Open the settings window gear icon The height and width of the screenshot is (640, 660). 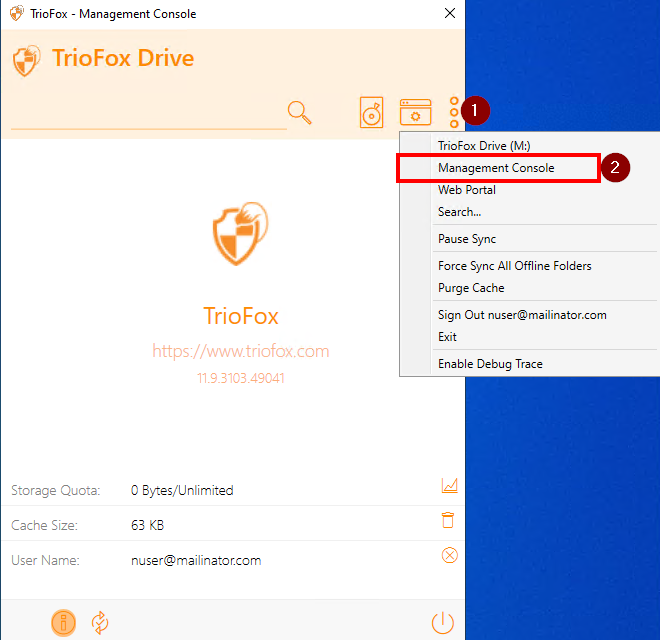pyautogui.click(x=415, y=112)
